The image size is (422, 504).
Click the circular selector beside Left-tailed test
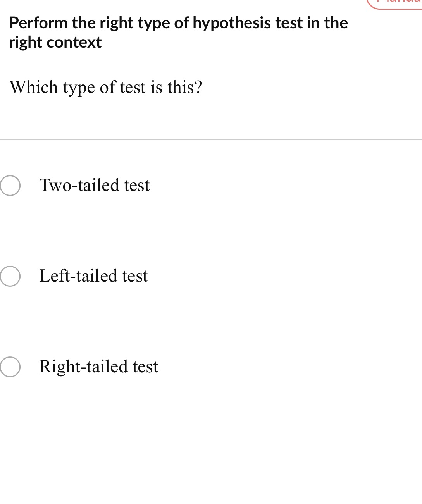tap(9, 276)
